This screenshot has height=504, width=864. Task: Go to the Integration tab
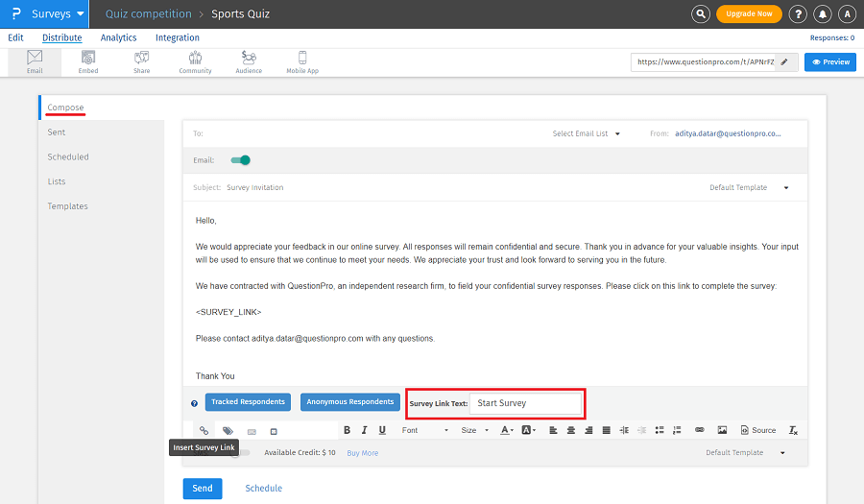178,37
